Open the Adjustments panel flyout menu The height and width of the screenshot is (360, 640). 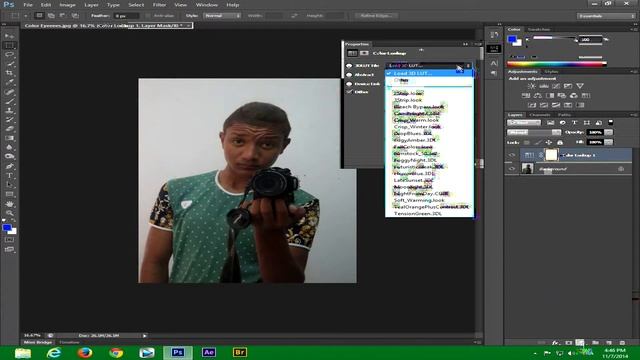[633, 71]
